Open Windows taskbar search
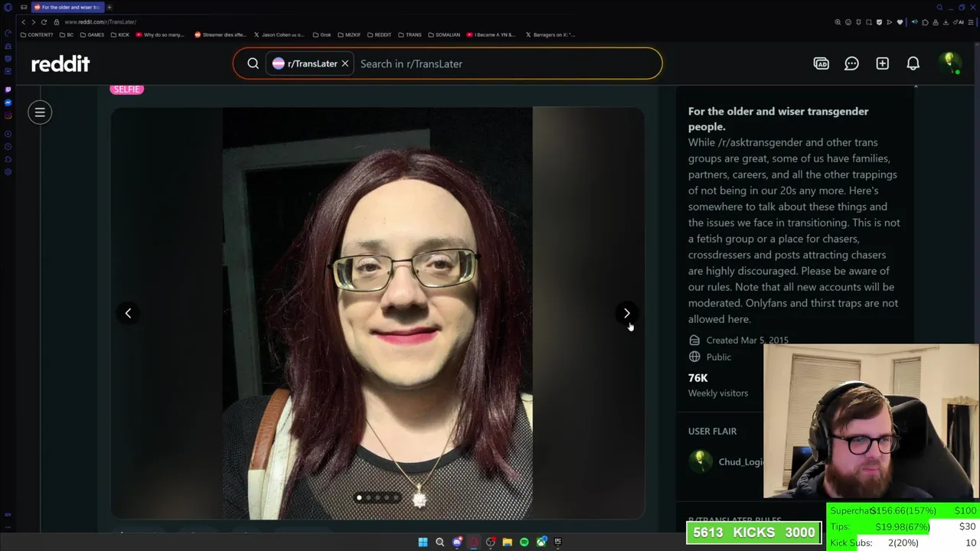This screenshot has height=551, width=980. 439,542
